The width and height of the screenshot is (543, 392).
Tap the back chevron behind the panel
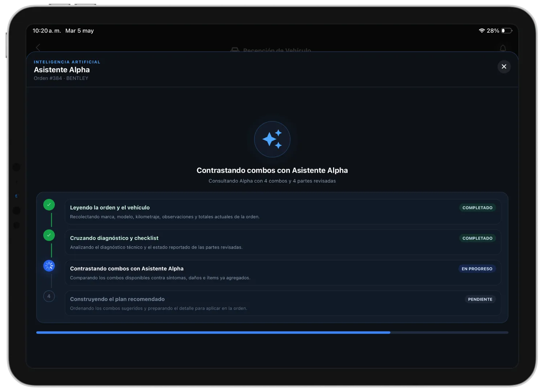tap(38, 48)
